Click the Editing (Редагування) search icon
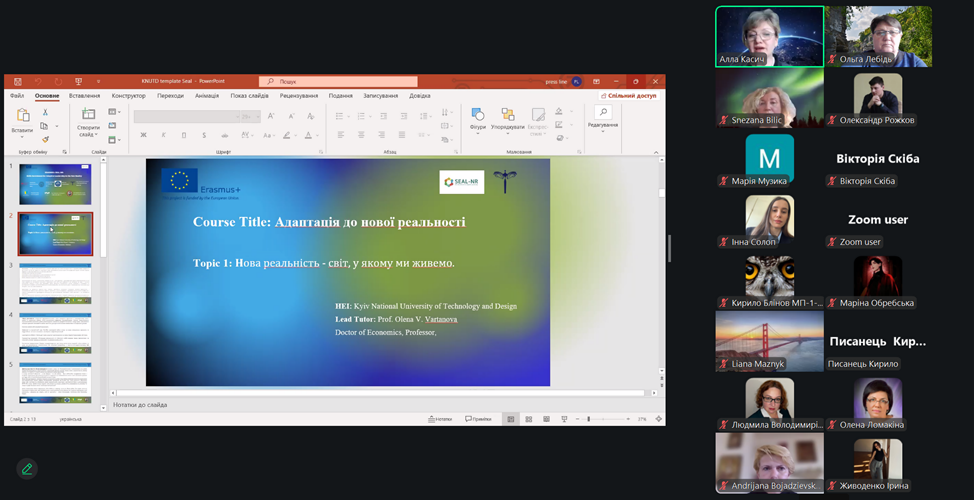This screenshot has height=500, width=974. [x=603, y=113]
